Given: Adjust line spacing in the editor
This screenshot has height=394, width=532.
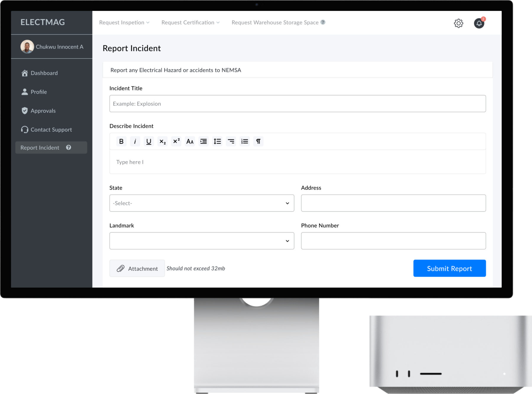Looking at the screenshot, I should 217,141.
